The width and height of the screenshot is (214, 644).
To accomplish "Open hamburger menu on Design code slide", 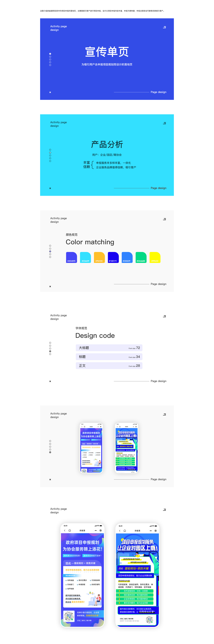I will pyautogui.click(x=164, y=316).
